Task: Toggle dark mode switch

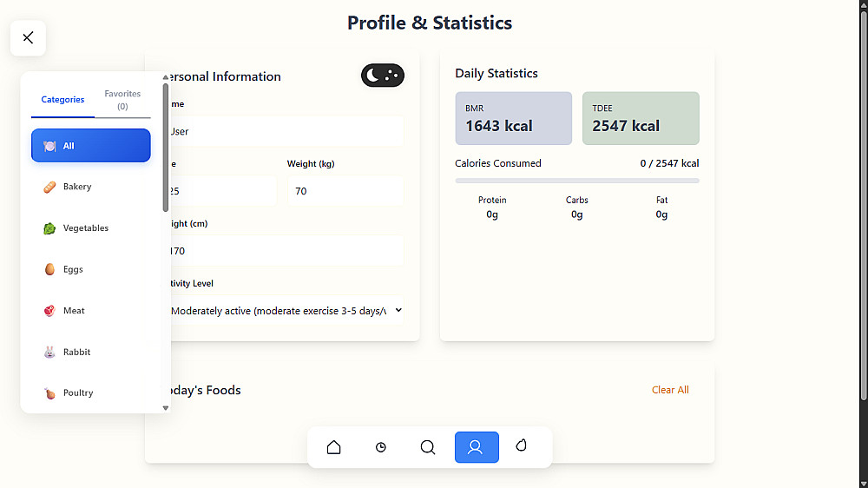Action: click(x=383, y=76)
